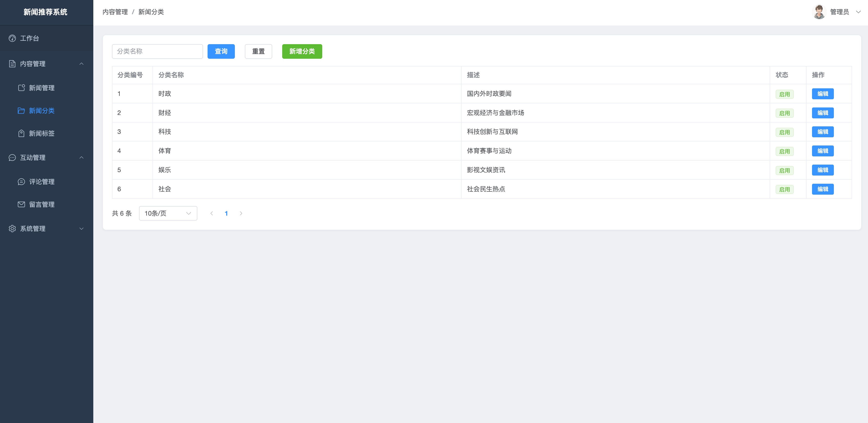The height and width of the screenshot is (423, 868).
Task: Focus the 分类名称 search input
Action: click(157, 51)
